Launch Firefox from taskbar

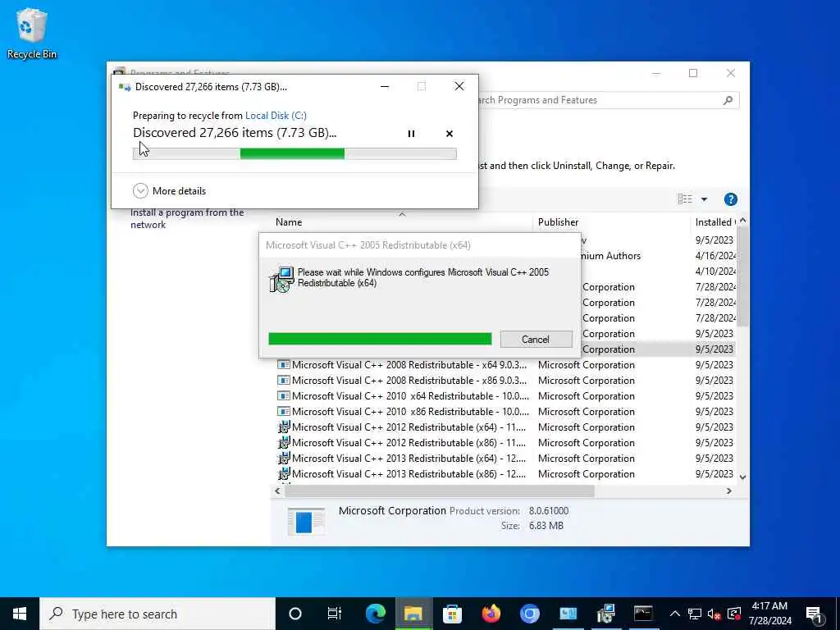(x=491, y=614)
